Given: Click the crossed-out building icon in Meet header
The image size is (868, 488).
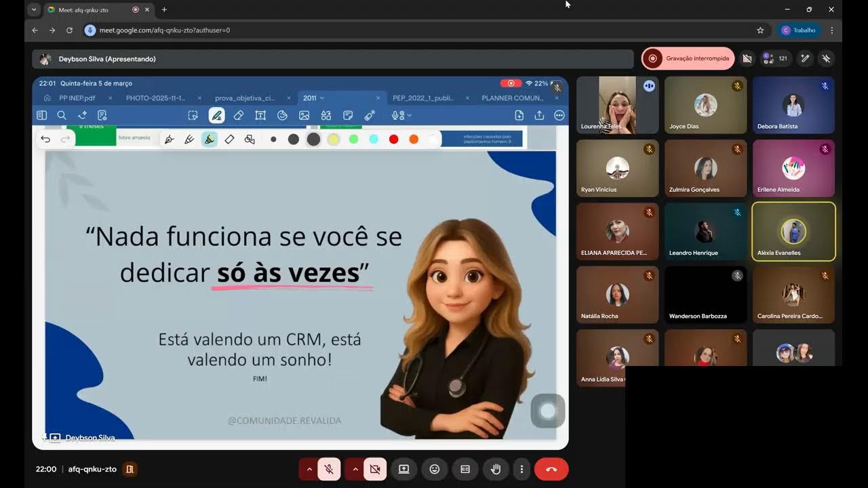Looking at the screenshot, I should [747, 58].
